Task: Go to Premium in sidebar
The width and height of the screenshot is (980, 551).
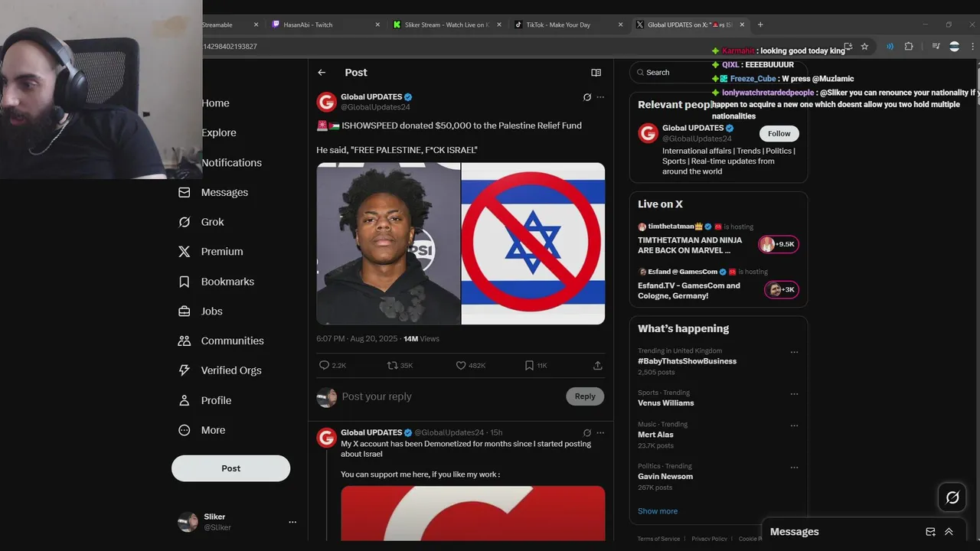Action: [x=210, y=252]
